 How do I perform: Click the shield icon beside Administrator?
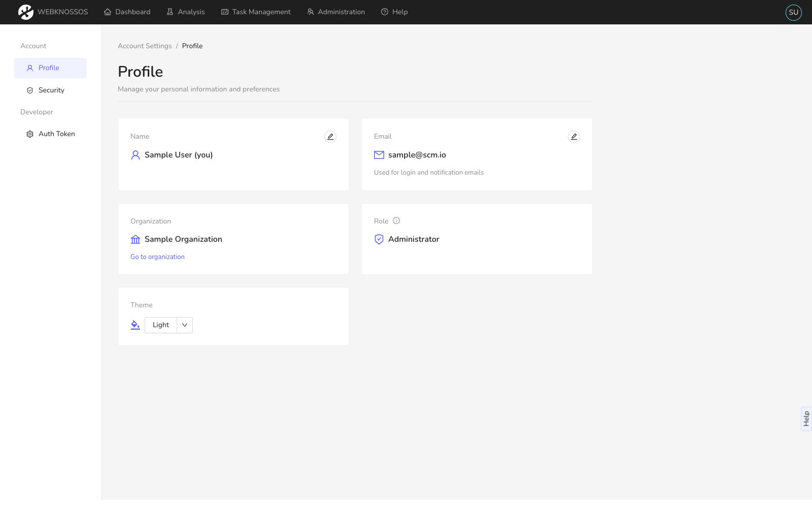(379, 239)
